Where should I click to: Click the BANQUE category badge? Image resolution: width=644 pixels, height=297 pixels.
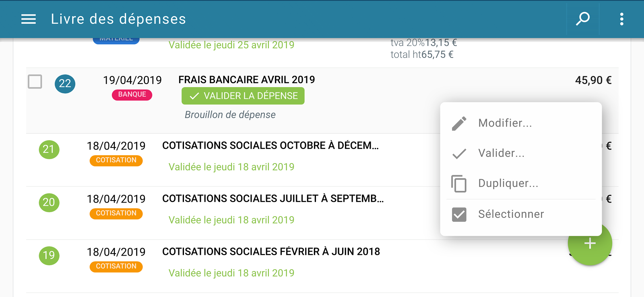[x=132, y=95]
